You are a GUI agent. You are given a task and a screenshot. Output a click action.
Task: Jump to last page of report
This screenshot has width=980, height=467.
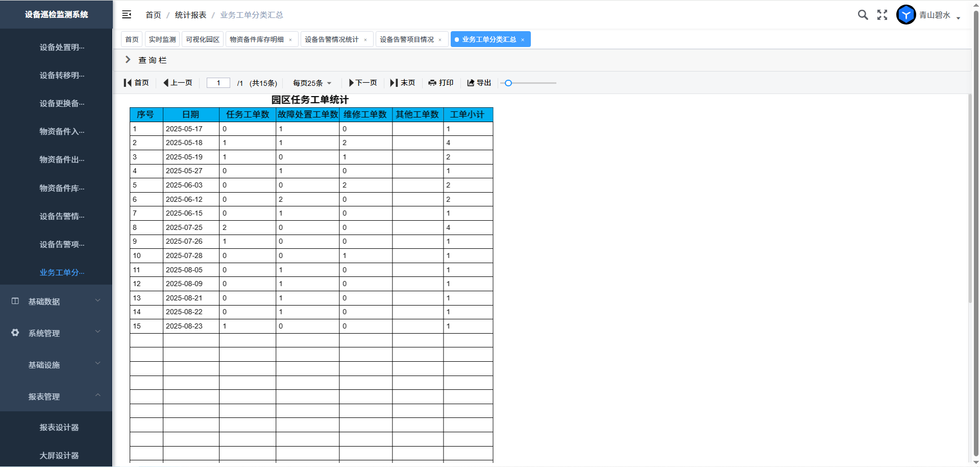(x=403, y=83)
